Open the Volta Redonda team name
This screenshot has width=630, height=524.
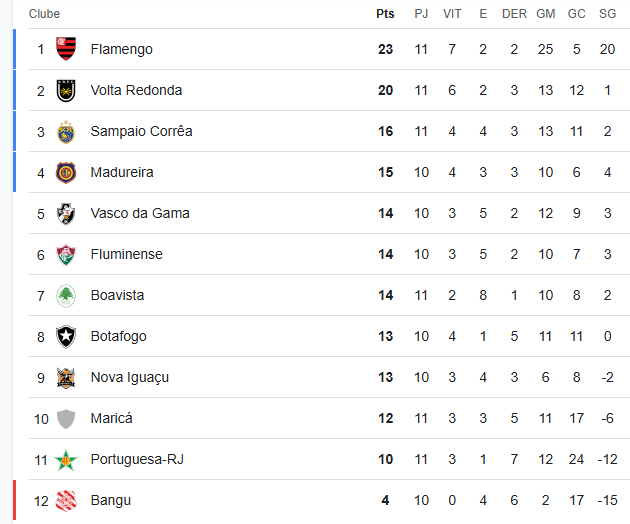[x=136, y=90]
